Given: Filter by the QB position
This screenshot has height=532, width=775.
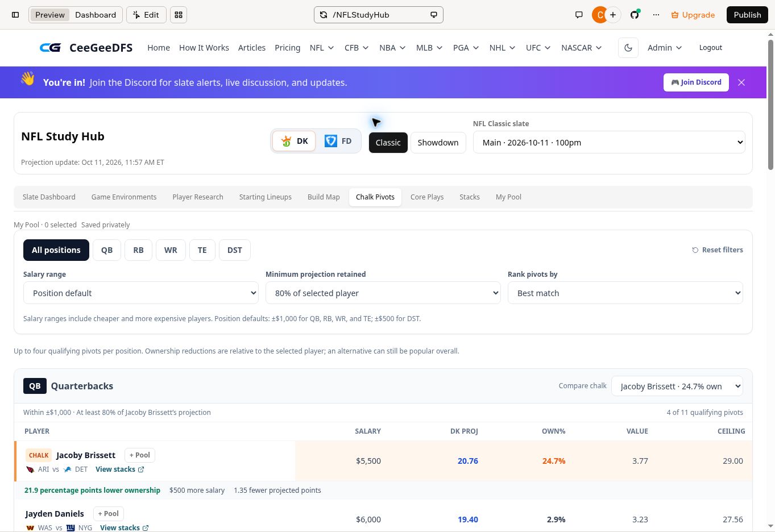Looking at the screenshot, I should (107, 250).
